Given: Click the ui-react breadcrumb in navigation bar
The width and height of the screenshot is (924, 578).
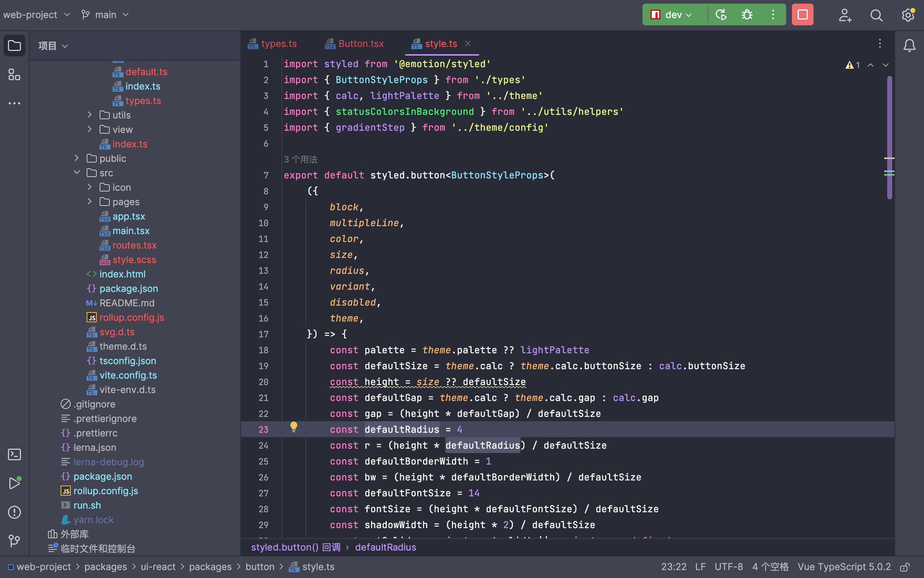Looking at the screenshot, I should [x=158, y=567].
